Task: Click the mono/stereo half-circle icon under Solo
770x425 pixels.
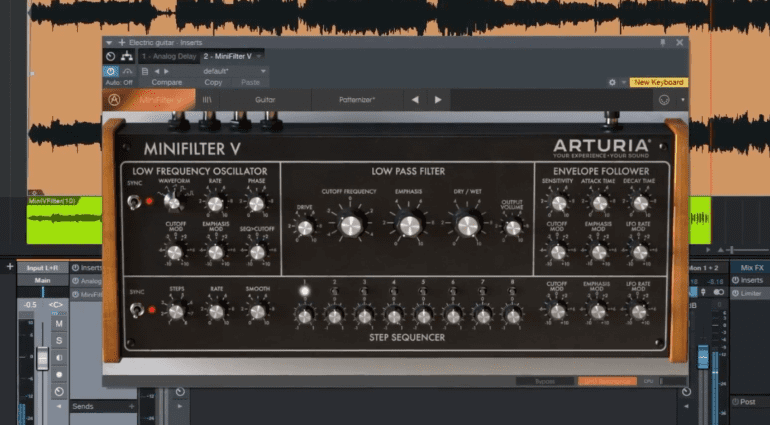Action: 59,358
